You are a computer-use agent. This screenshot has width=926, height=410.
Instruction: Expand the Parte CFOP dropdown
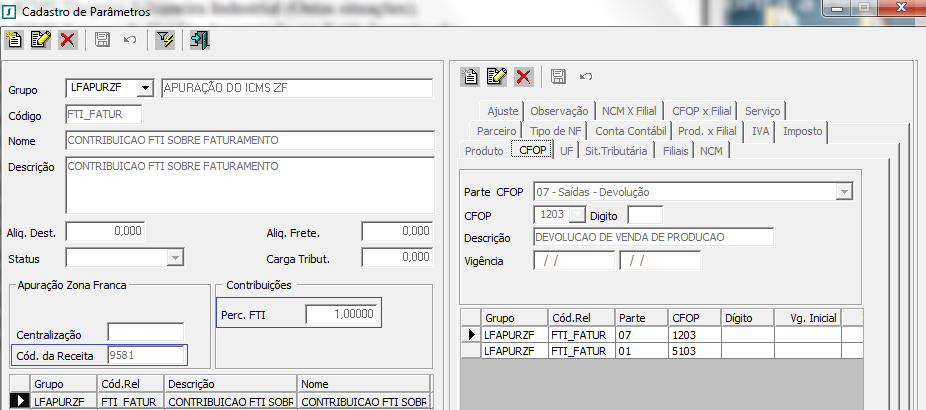[x=845, y=192]
